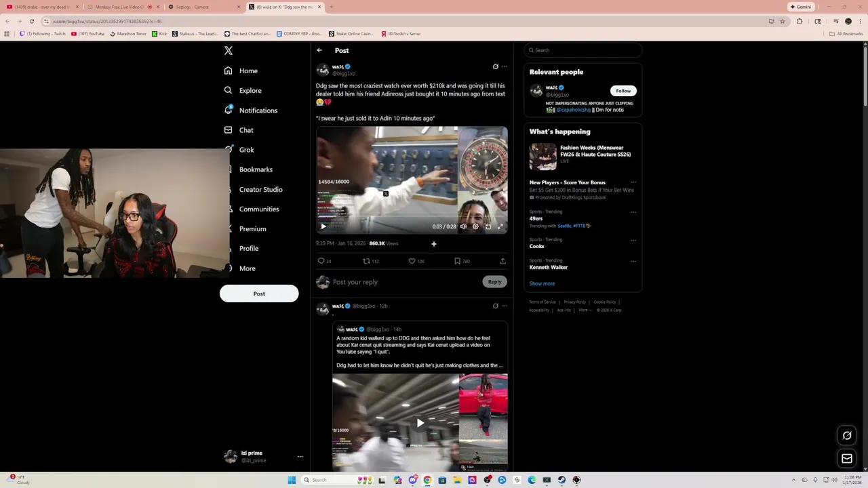Screen dimensions: 868x488
Task: Open Home in the X sidebar
Action: (248, 70)
